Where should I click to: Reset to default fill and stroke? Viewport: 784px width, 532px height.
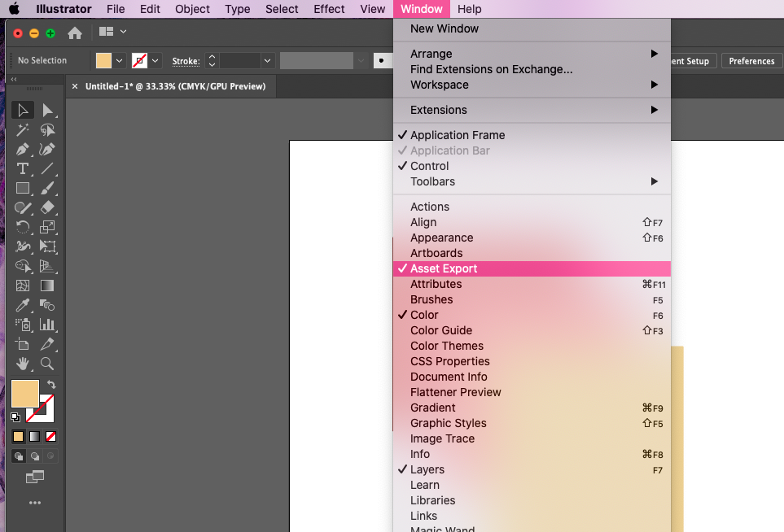point(15,416)
